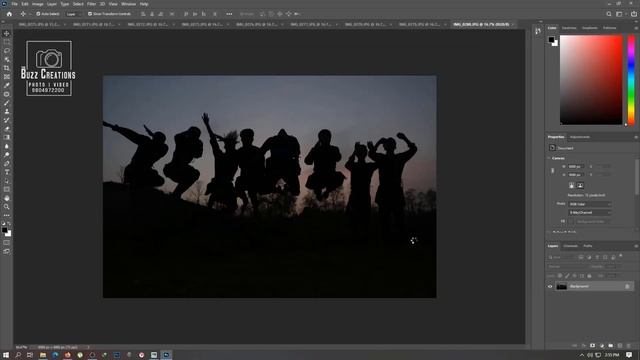The height and width of the screenshot is (360, 640).
Task: Open Windows Start button on taskbar
Action: point(6,355)
